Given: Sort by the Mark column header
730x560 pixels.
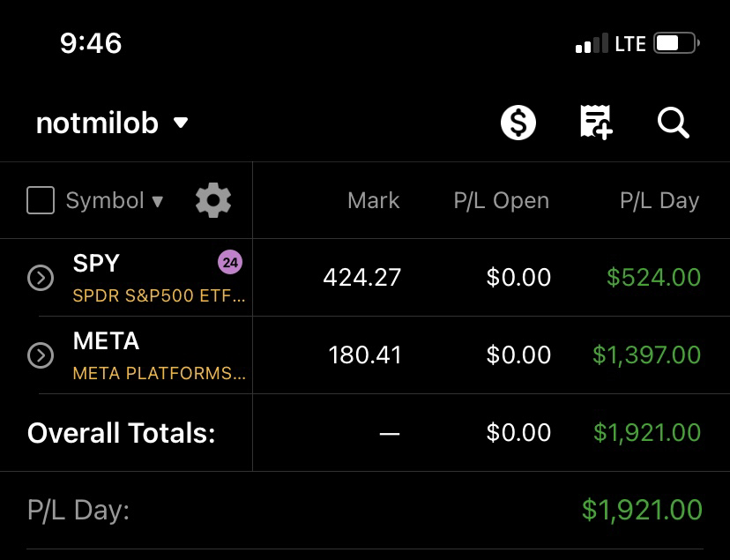Looking at the screenshot, I should pos(374,201).
